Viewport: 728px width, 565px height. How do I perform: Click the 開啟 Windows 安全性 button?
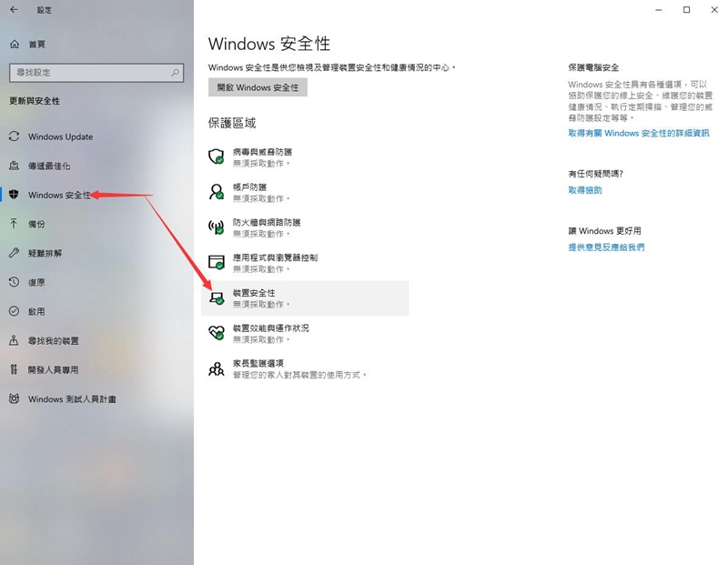point(258,87)
